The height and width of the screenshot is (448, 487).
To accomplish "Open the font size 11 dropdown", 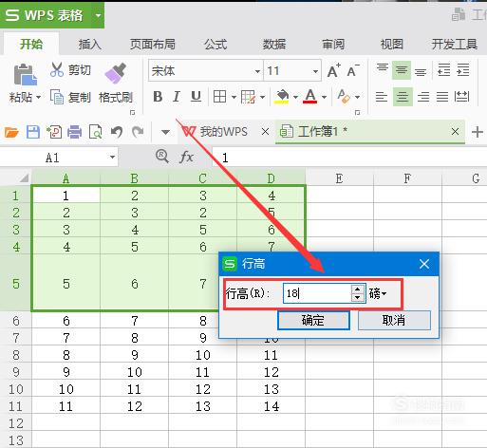I will point(315,71).
